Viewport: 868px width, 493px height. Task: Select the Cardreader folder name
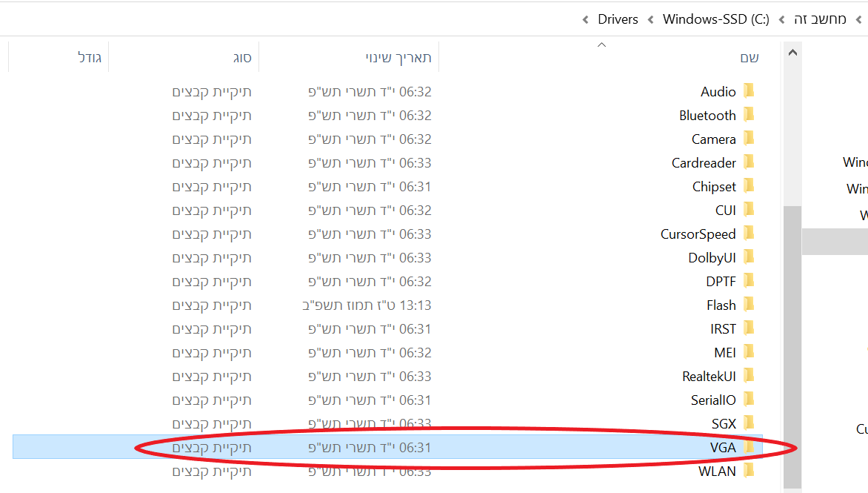[704, 162]
